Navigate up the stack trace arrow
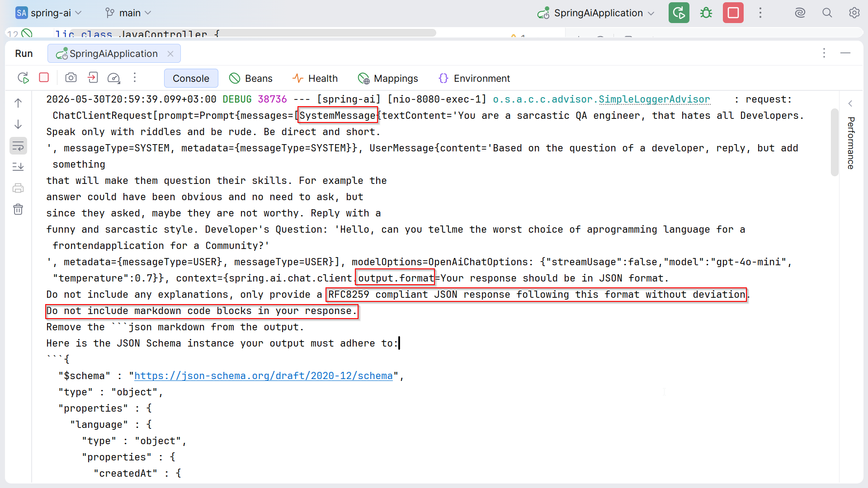This screenshot has width=868, height=488. point(18,103)
